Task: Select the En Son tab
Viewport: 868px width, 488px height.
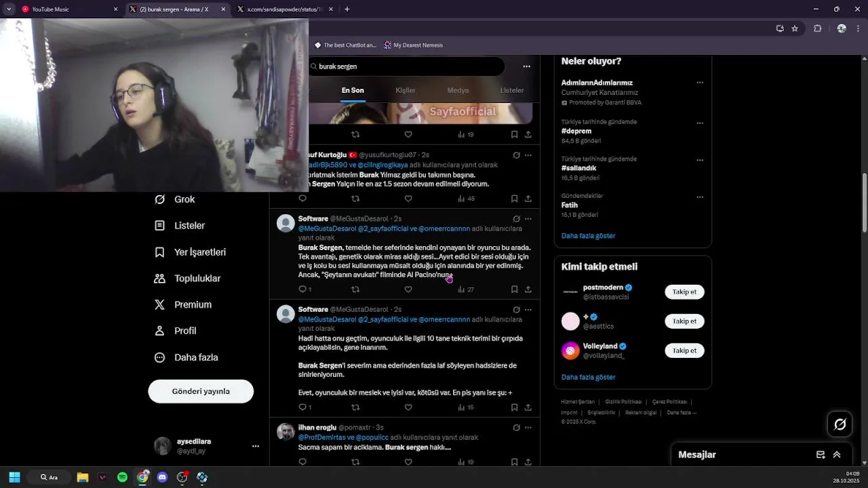Action: click(x=353, y=90)
